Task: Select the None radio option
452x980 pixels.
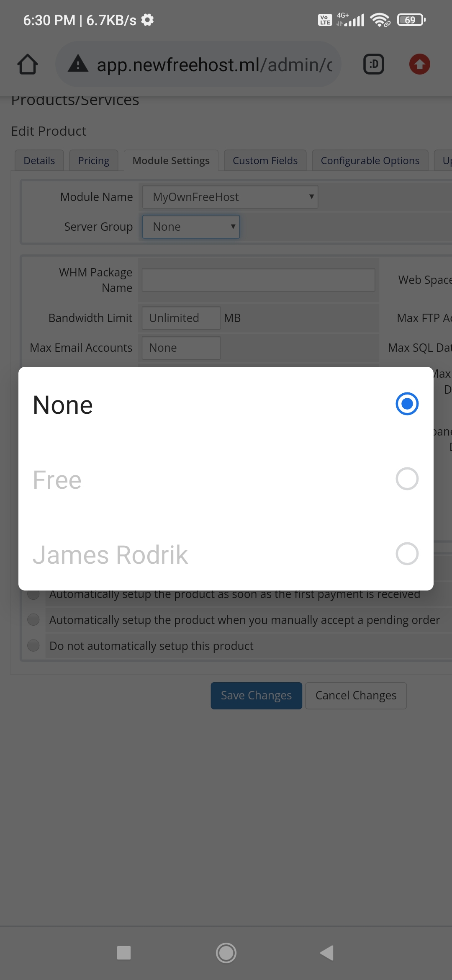Action: [x=226, y=404]
